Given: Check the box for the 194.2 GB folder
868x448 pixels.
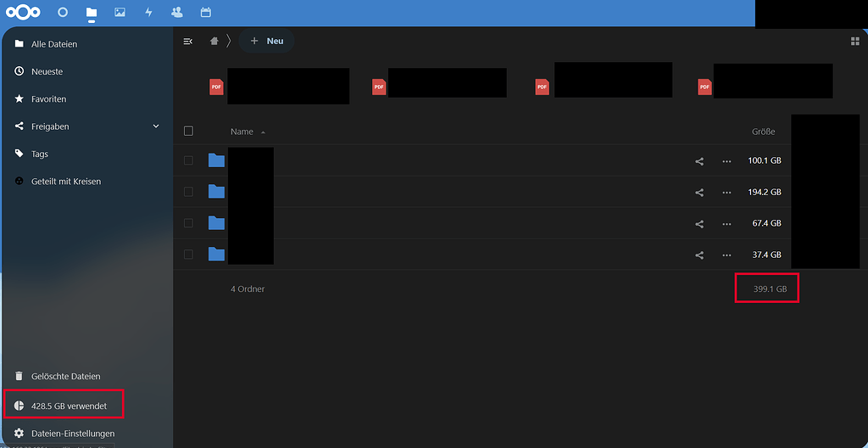Looking at the screenshot, I should click(x=188, y=192).
